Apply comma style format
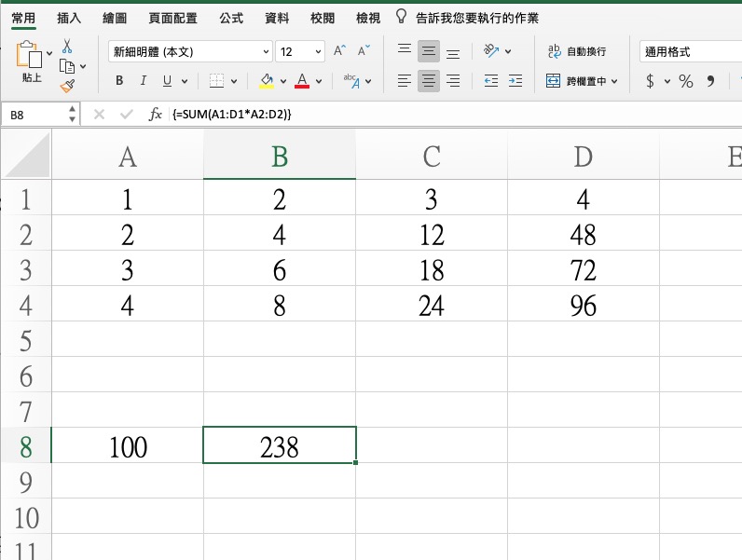The width and height of the screenshot is (742, 560). [710, 81]
